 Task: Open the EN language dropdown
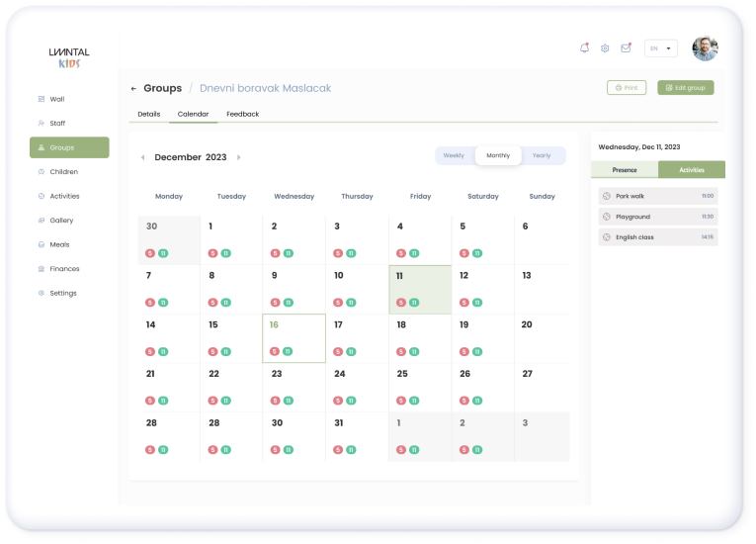660,47
